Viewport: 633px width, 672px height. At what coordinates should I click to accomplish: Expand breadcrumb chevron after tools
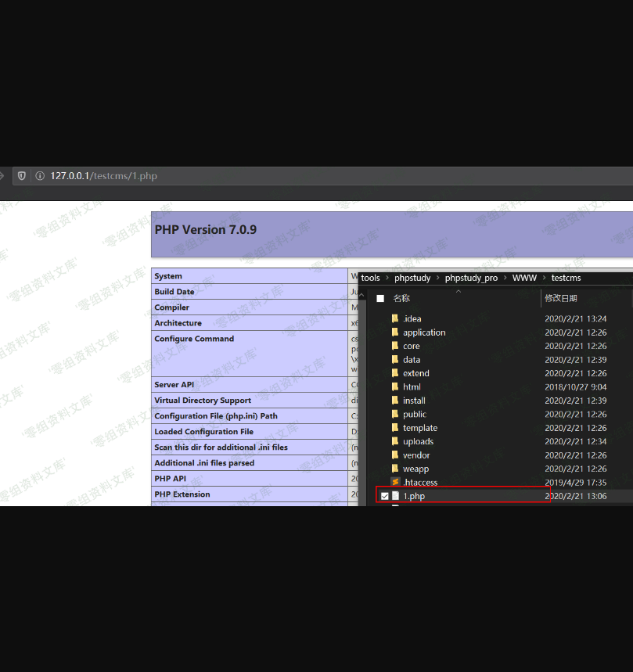387,278
